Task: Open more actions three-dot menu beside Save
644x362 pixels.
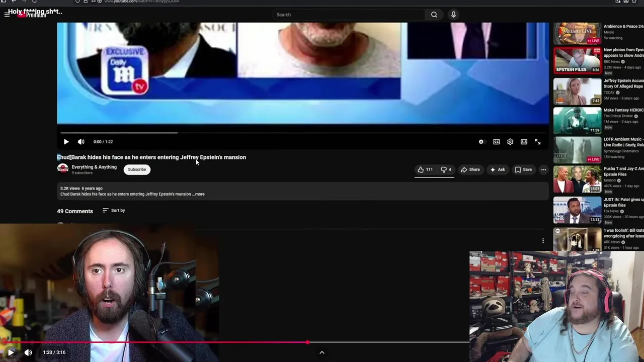Action: 543,169
